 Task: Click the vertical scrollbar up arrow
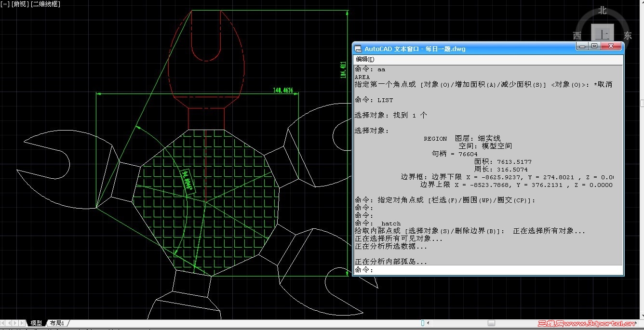[642, 3]
